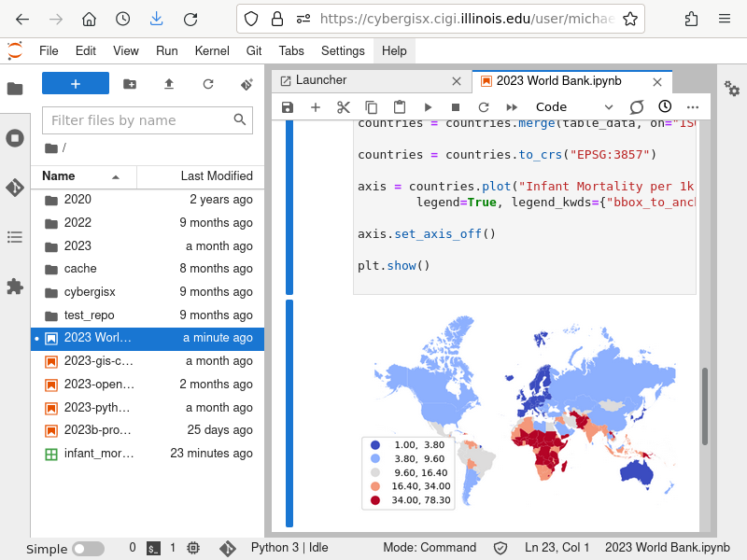This screenshot has width=747, height=560.
Task: Open the cybergisx folder
Action: coord(90,292)
